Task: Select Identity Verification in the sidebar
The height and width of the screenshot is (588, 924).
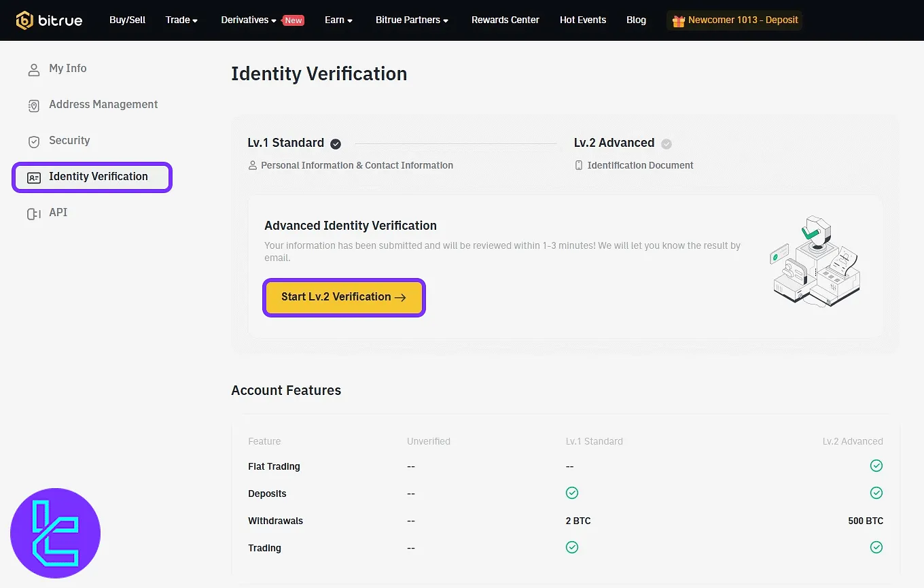Action: (x=92, y=177)
